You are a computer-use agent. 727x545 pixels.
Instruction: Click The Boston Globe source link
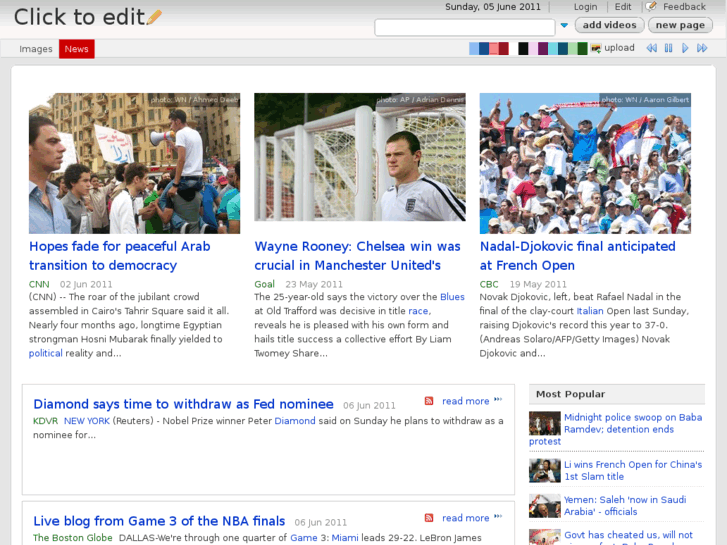click(x=73, y=538)
